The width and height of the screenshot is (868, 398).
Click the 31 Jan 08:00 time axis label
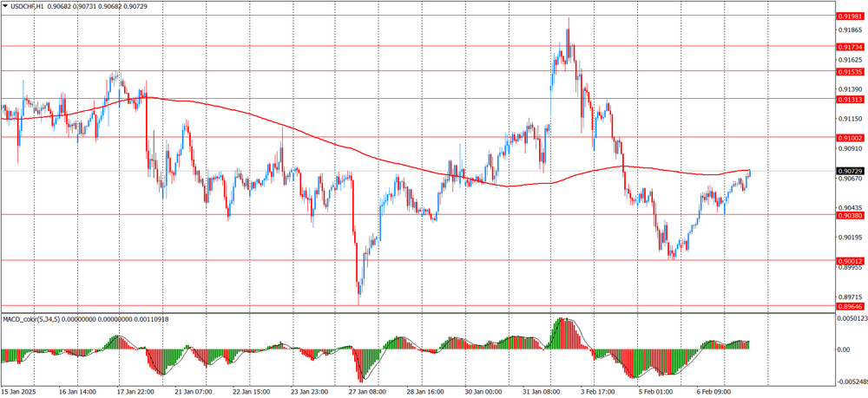(540, 392)
